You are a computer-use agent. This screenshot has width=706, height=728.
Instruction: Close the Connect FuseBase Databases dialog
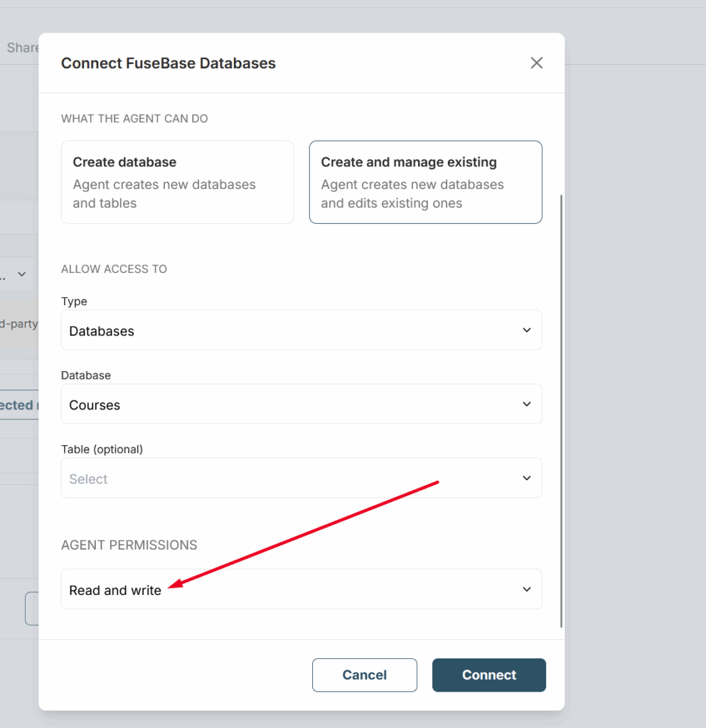point(536,63)
